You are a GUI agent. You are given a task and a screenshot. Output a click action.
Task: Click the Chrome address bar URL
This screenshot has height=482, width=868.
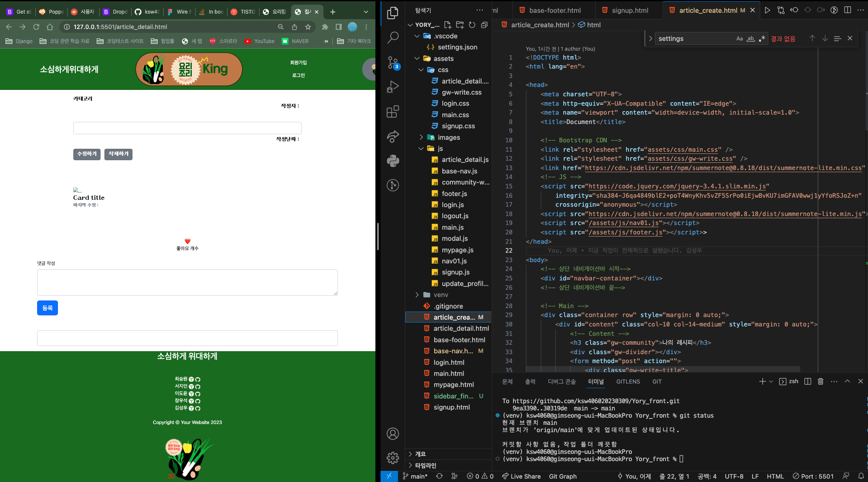[x=120, y=27]
